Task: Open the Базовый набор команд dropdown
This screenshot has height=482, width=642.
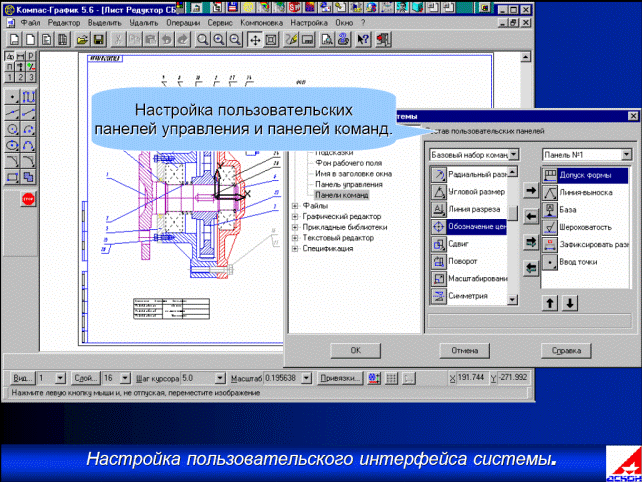Action: point(514,155)
